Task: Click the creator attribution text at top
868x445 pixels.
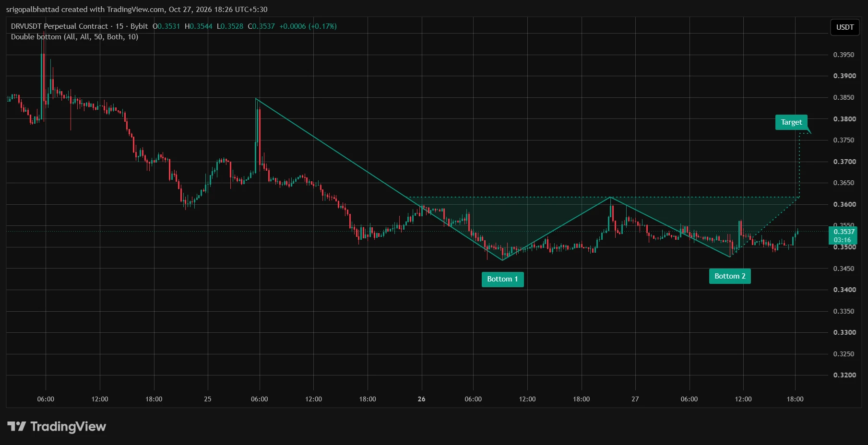Action: (x=137, y=10)
